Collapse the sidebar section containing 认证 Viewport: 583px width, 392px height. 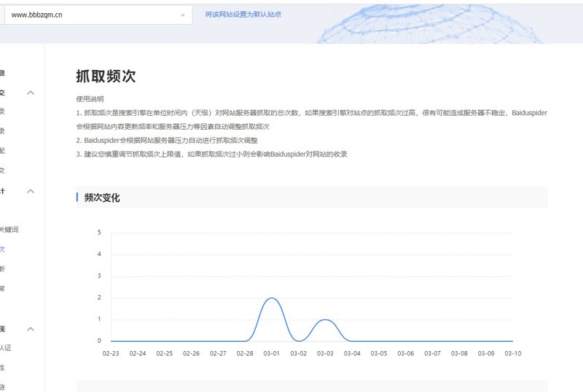31,329
